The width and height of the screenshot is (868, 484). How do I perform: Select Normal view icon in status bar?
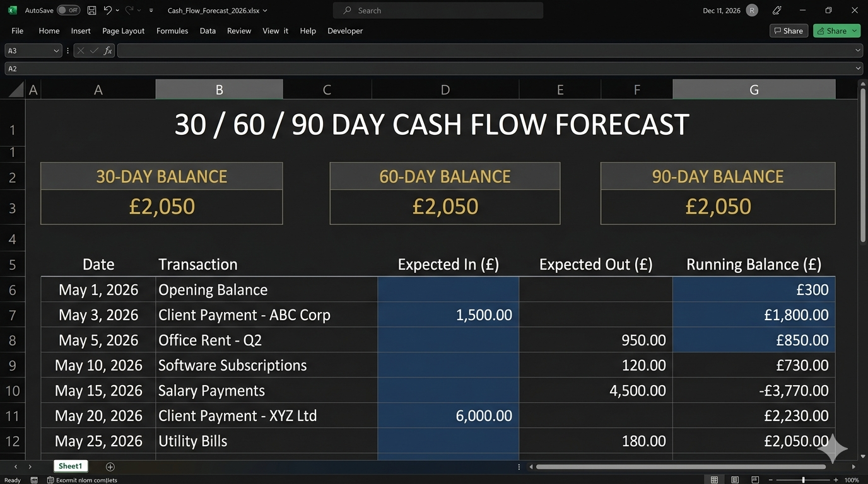tap(714, 480)
